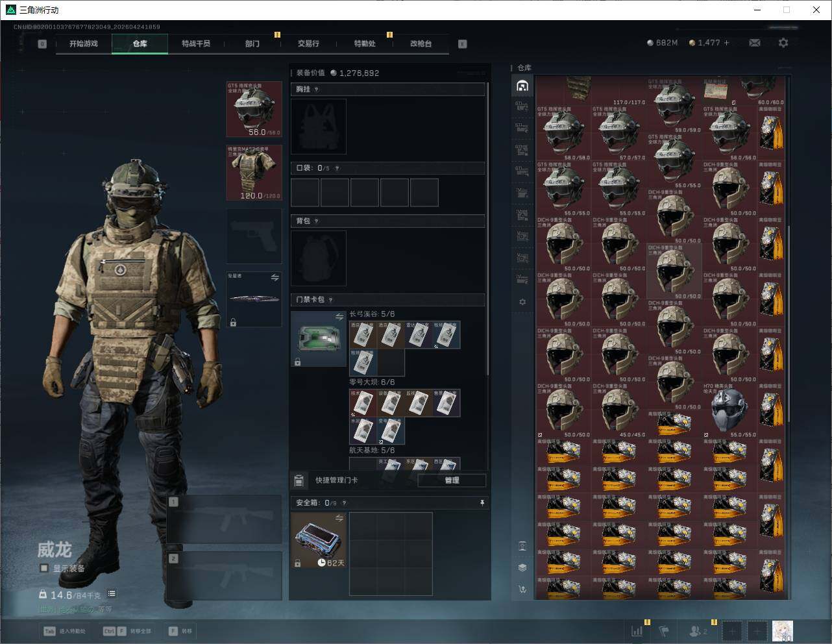Click the equipped GT5 helmet slot showing 56.0
832x644 pixels.
[x=254, y=109]
